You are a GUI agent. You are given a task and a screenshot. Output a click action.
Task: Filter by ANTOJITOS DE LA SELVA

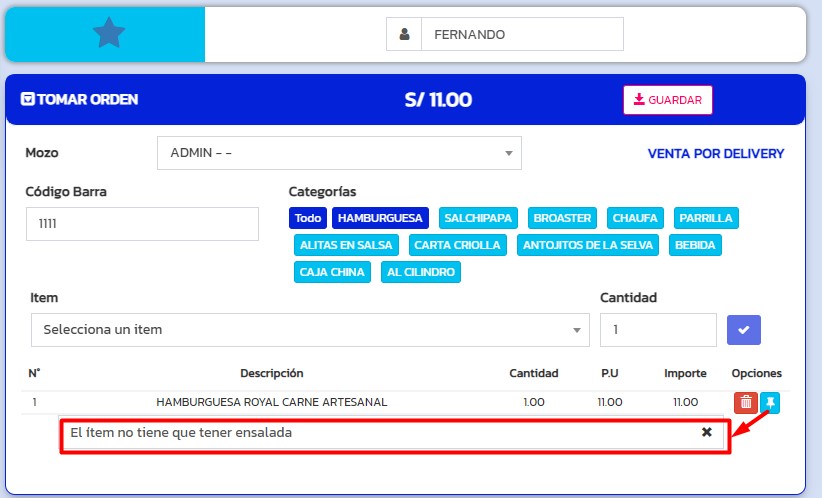589,245
